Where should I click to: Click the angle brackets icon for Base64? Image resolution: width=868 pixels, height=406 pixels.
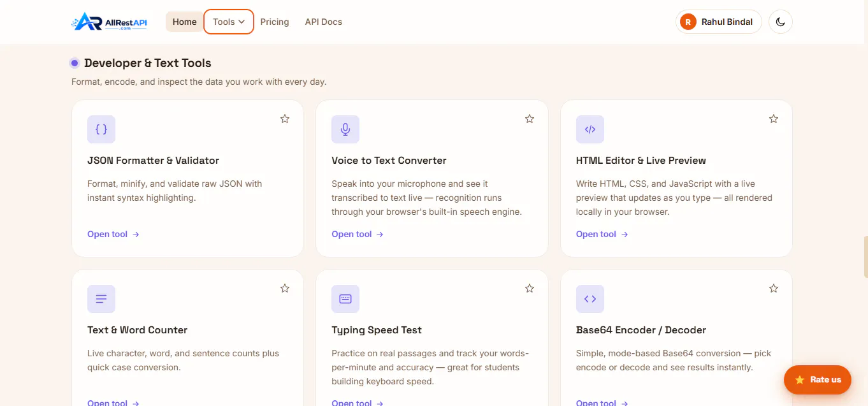click(x=590, y=299)
